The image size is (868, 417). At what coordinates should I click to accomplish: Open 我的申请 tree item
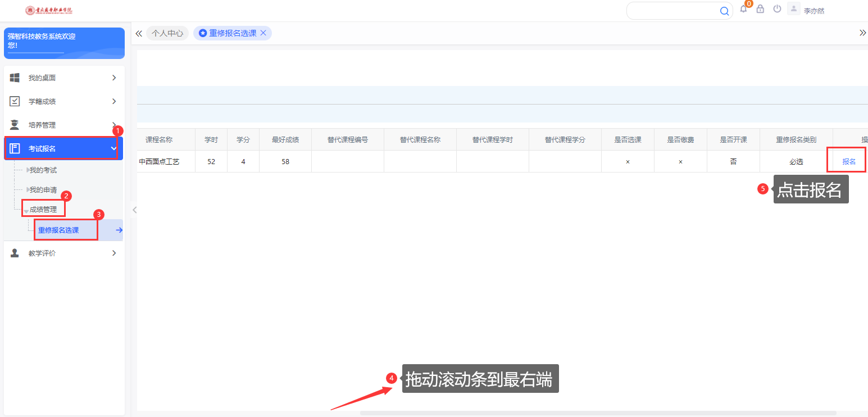click(43, 190)
